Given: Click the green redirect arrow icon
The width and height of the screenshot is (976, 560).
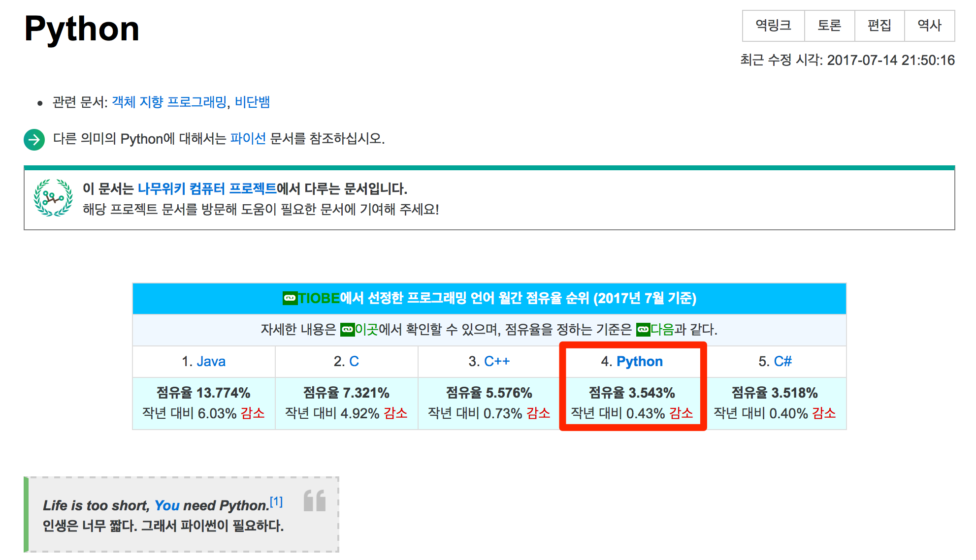Looking at the screenshot, I should (x=34, y=139).
